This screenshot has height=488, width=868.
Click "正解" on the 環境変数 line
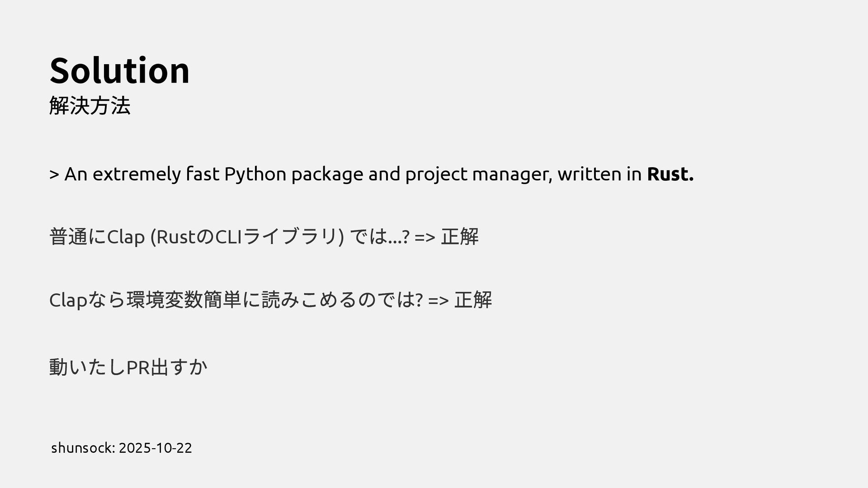[473, 300]
